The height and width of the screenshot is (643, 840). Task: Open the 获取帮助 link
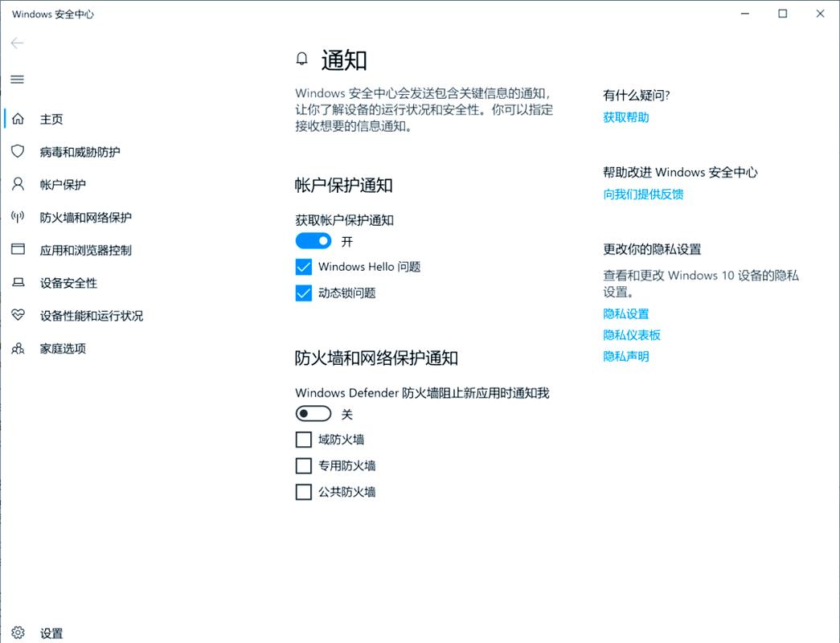point(626,117)
